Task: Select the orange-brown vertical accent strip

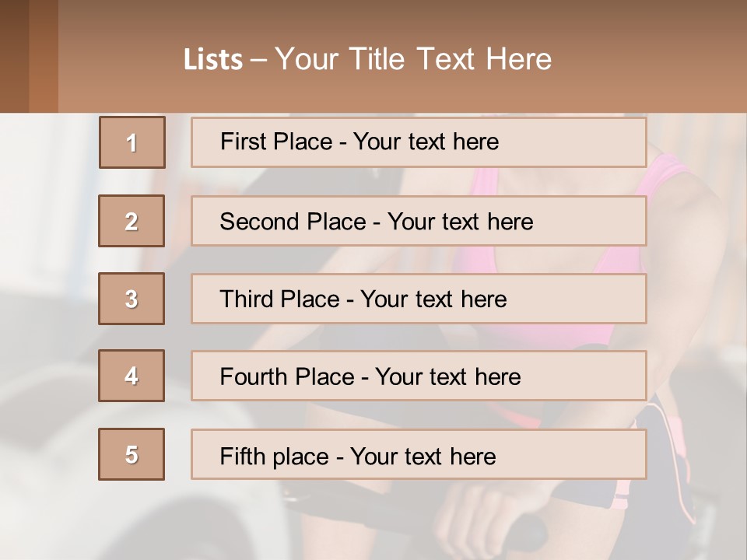Action: tap(44, 56)
